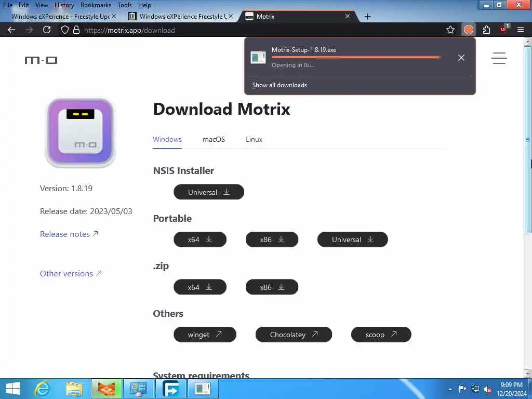Open the Motrix site hamburger menu
This screenshot has width=532, height=399.
coord(499,58)
